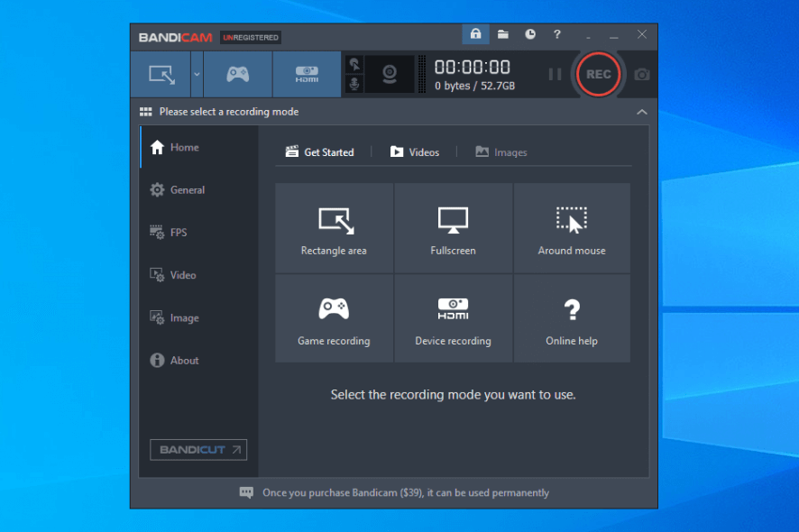Open the Online help tile
This screenshot has height=532, width=799.
572,318
